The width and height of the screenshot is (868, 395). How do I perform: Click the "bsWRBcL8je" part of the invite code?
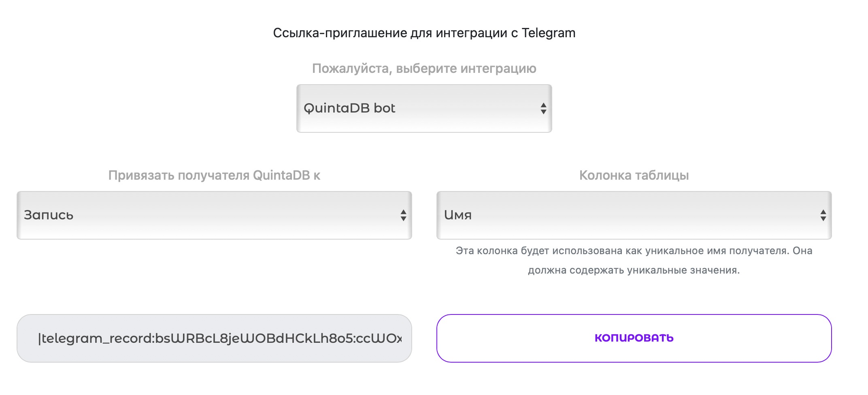[x=197, y=338]
